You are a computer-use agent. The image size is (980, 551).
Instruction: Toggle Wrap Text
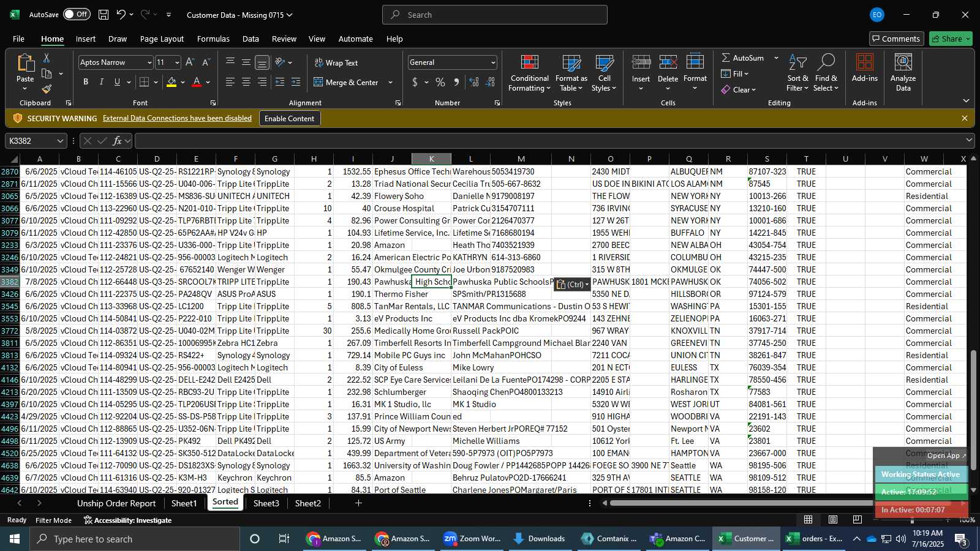(x=336, y=62)
